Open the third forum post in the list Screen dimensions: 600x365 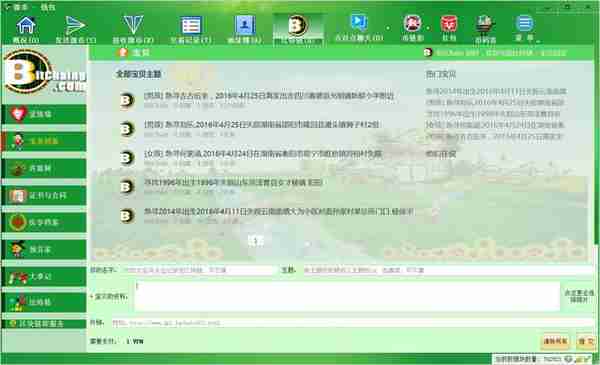pos(262,154)
